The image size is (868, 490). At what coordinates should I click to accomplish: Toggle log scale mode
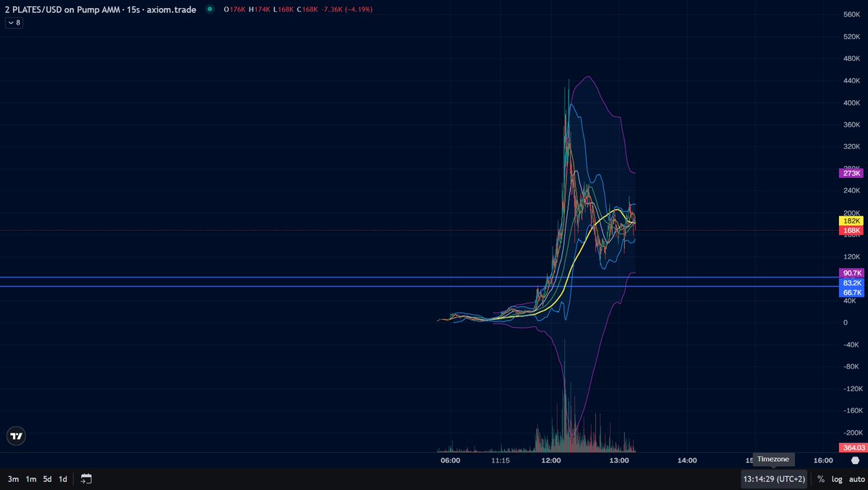pos(837,478)
